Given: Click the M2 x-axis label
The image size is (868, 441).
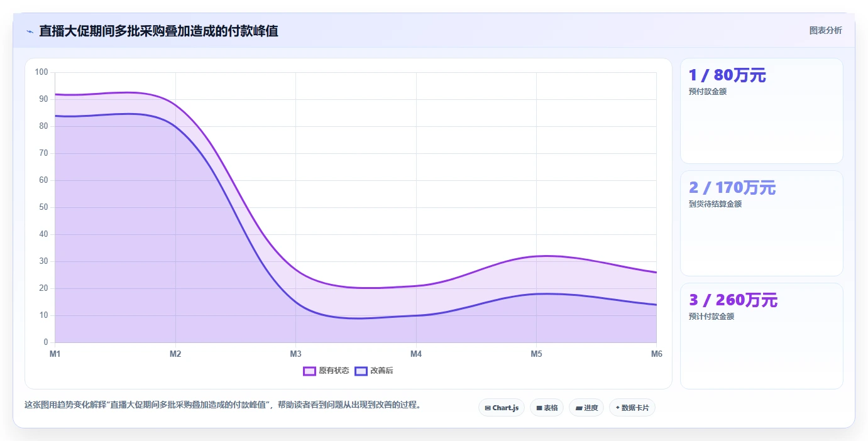Looking at the screenshot, I should tap(175, 354).
